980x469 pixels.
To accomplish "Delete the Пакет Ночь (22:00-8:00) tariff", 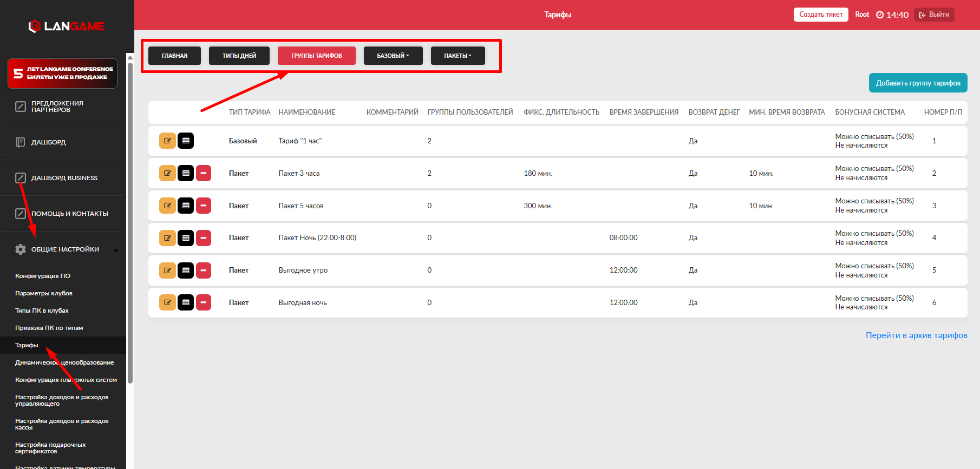I will [x=204, y=237].
